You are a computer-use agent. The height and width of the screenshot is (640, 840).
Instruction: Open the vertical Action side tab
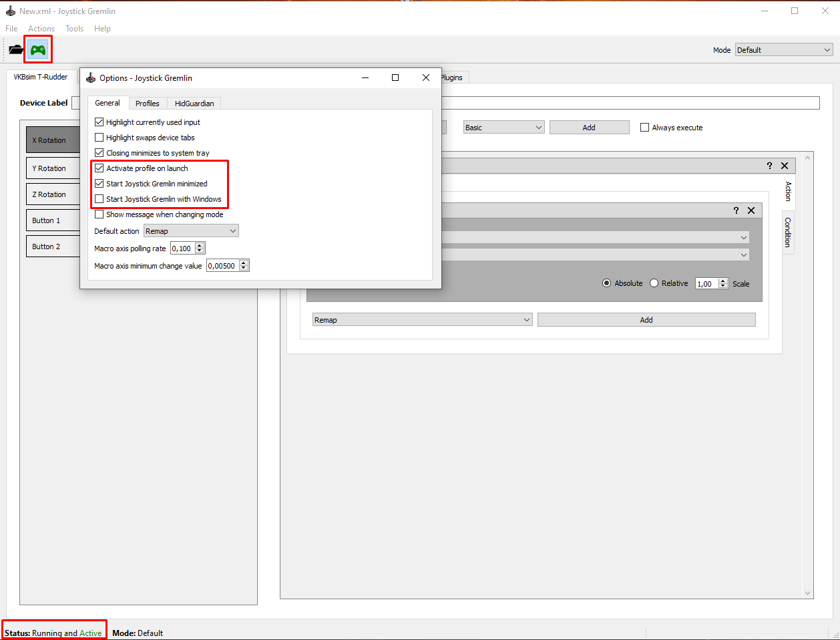[x=788, y=192]
